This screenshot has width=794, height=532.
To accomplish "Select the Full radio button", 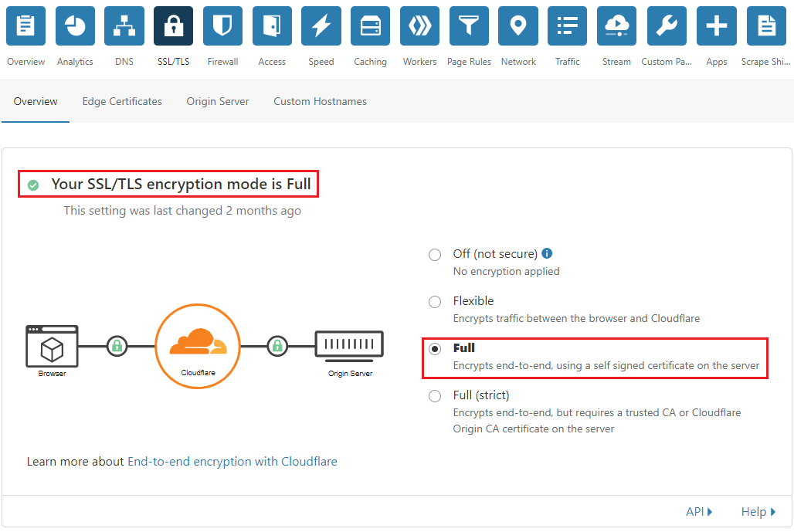I will (x=435, y=349).
